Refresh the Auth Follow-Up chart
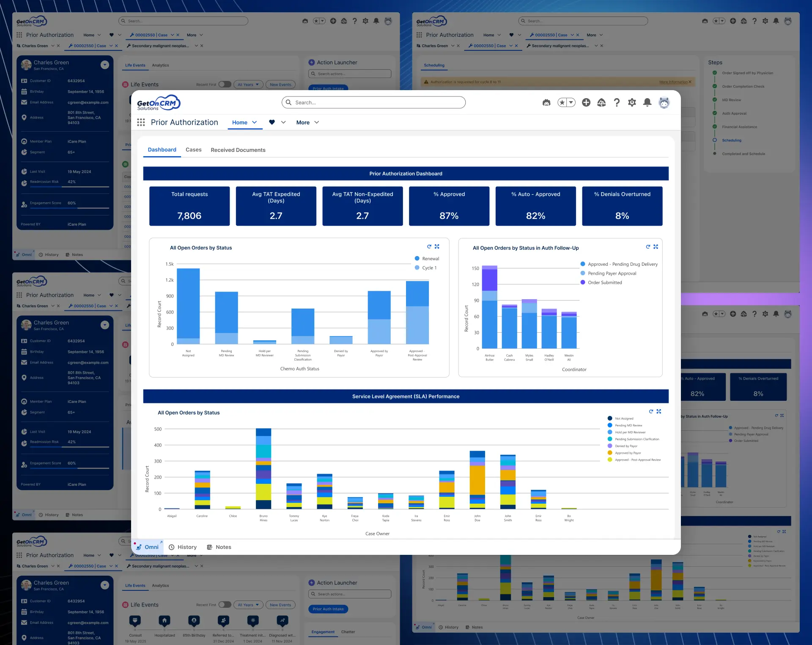 [x=648, y=247]
